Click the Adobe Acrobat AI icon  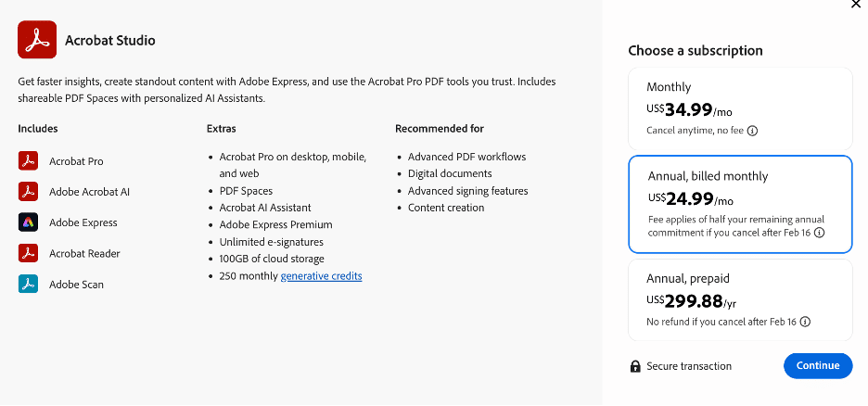tap(28, 192)
